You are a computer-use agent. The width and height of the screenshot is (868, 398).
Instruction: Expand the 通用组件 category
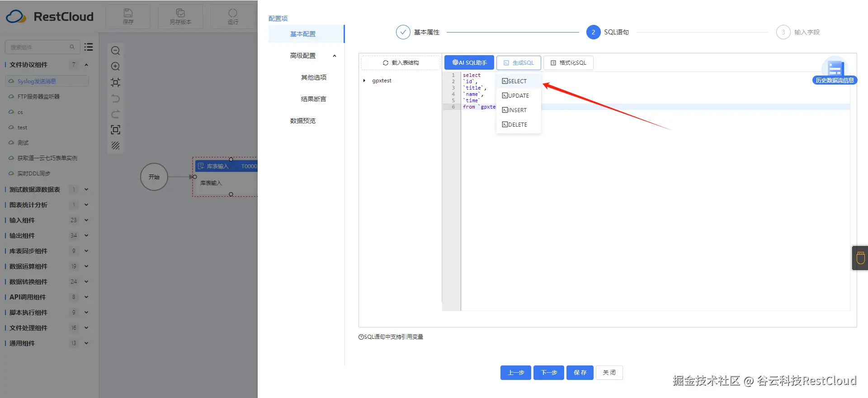86,343
